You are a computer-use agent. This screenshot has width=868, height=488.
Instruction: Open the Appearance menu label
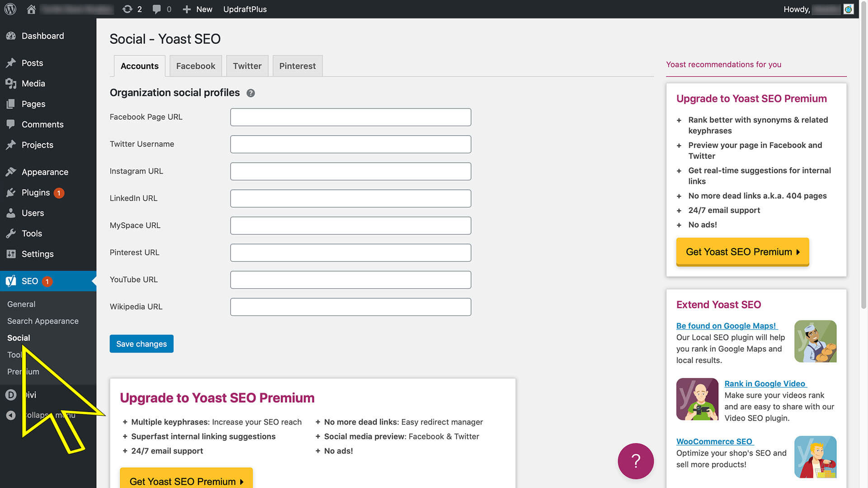tap(45, 172)
